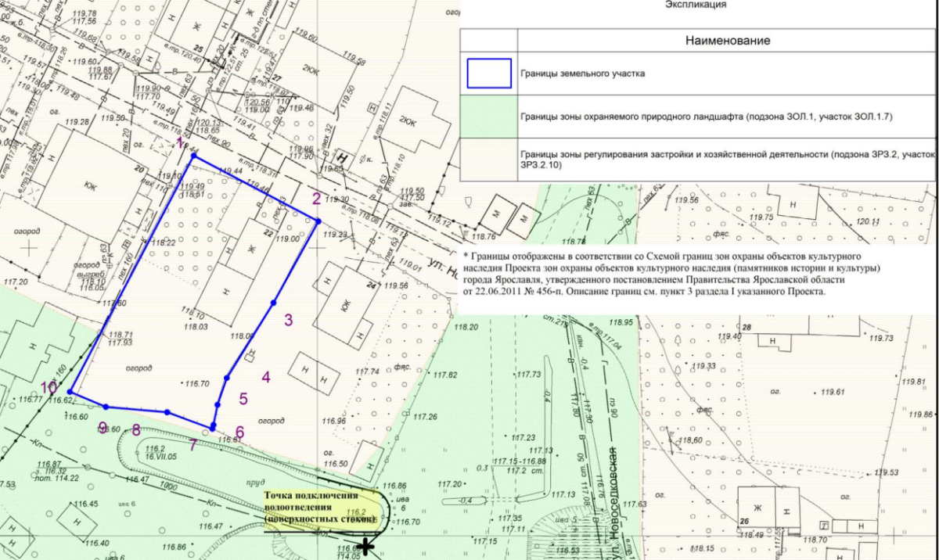Click the blue rectangle land plot legend symbol
The image size is (939, 560).
(x=489, y=74)
